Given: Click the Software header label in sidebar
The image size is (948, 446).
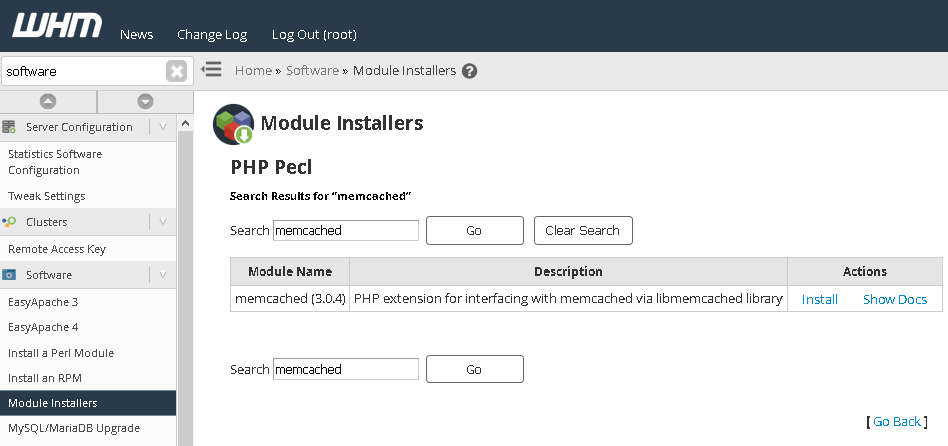Looking at the screenshot, I should pos(49,275).
